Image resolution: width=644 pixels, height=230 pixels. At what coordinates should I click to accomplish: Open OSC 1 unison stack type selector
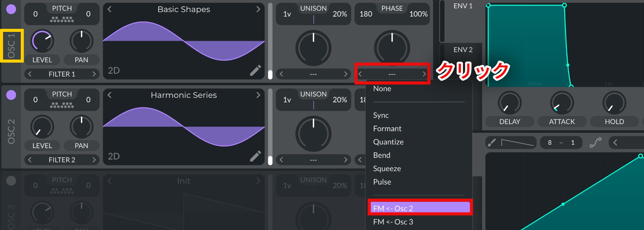[x=313, y=74]
